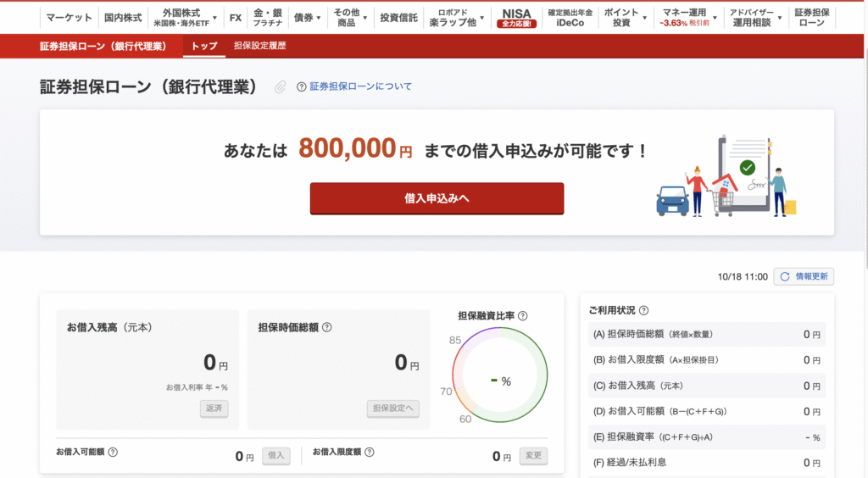Switch to the 担保設定履歴 tab

pos(259,46)
